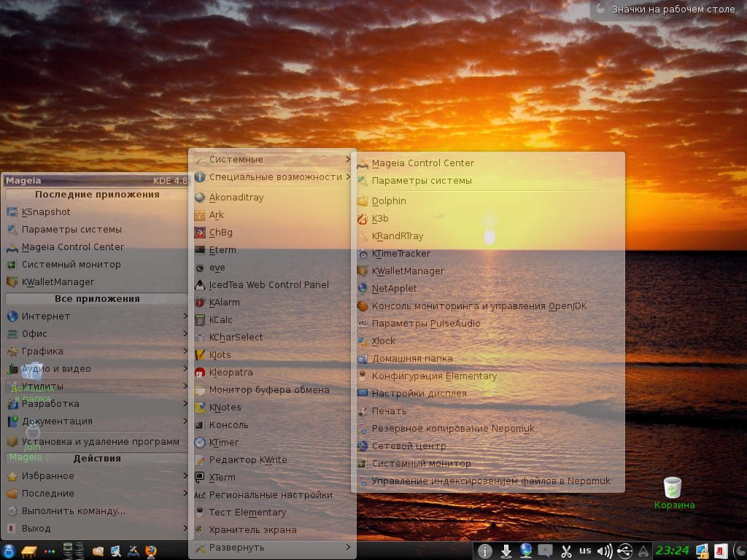Open Параметры PulseAudio

coord(488,323)
